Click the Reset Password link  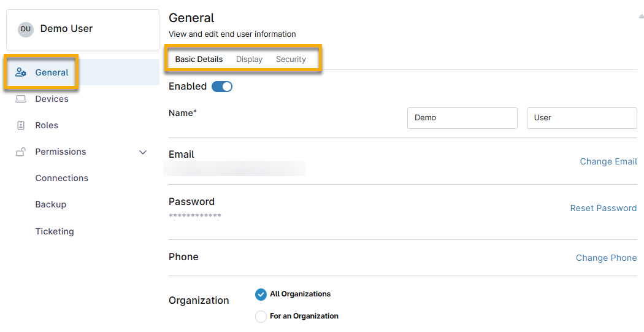pos(603,208)
